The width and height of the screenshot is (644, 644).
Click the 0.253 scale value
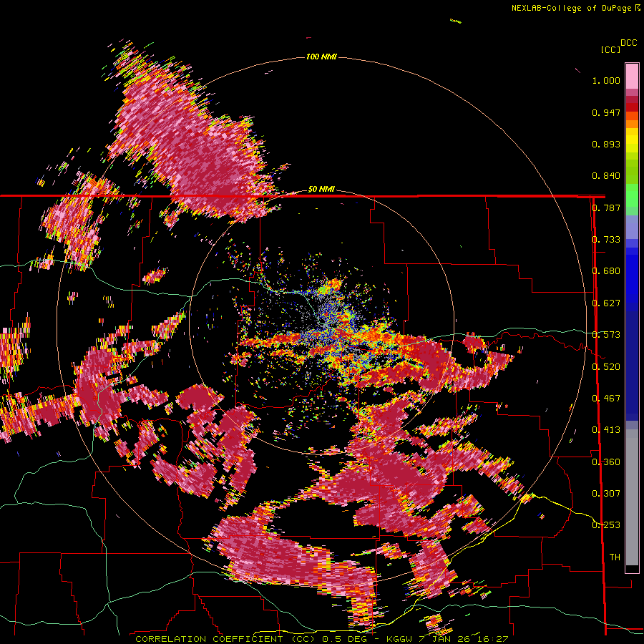606,525
